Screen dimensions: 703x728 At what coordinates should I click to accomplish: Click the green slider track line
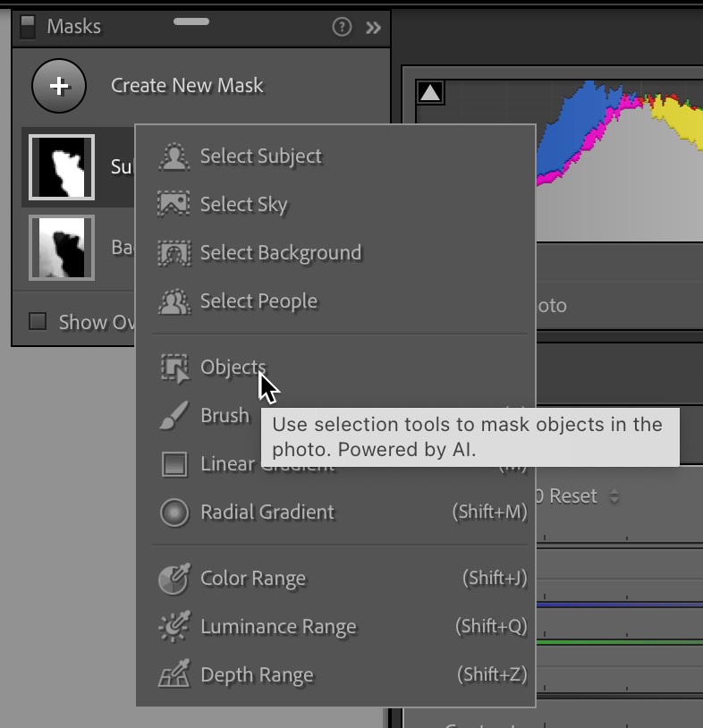[620, 642]
